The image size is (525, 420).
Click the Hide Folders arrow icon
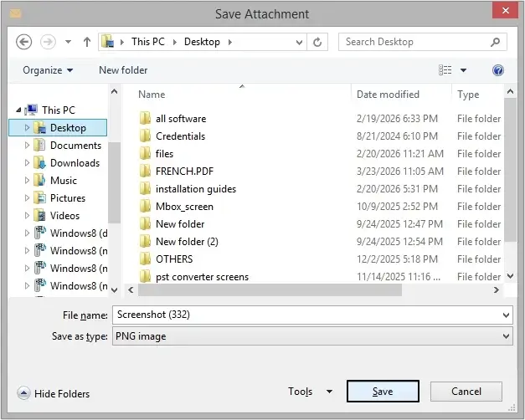click(23, 393)
